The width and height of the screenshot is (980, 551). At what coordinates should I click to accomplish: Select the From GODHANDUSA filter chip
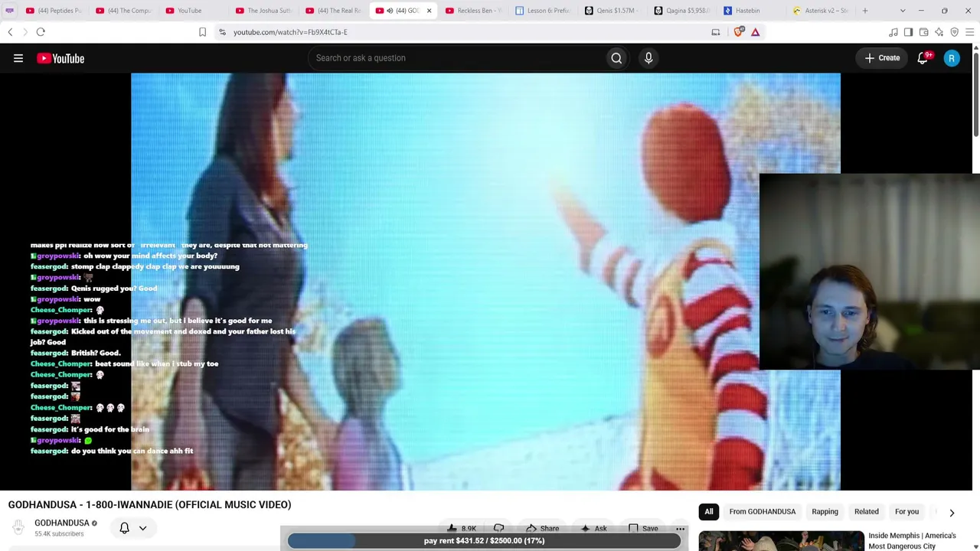(762, 512)
